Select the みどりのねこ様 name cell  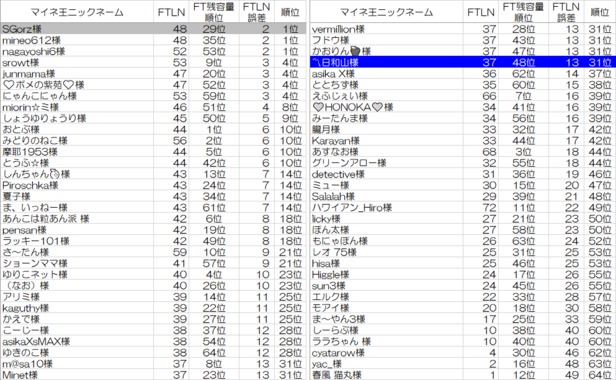pyautogui.click(x=77, y=140)
